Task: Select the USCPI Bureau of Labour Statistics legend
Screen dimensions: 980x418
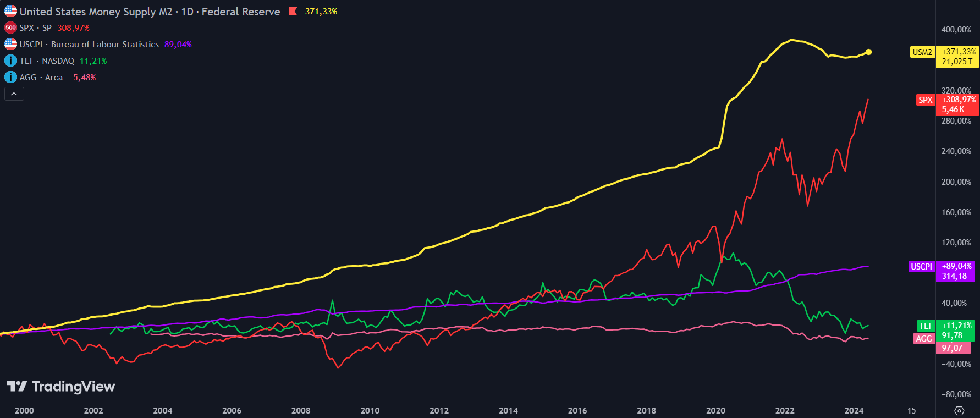Action: click(89, 44)
